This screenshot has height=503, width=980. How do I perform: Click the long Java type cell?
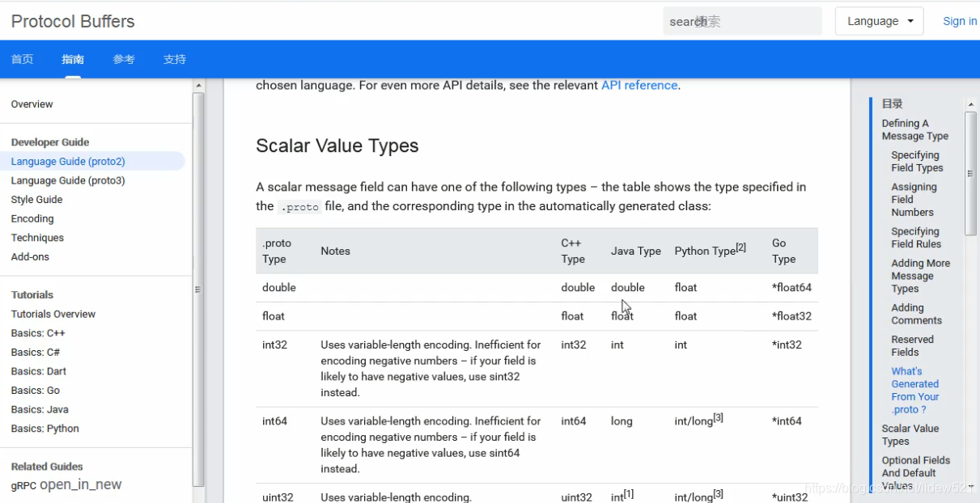coord(622,421)
